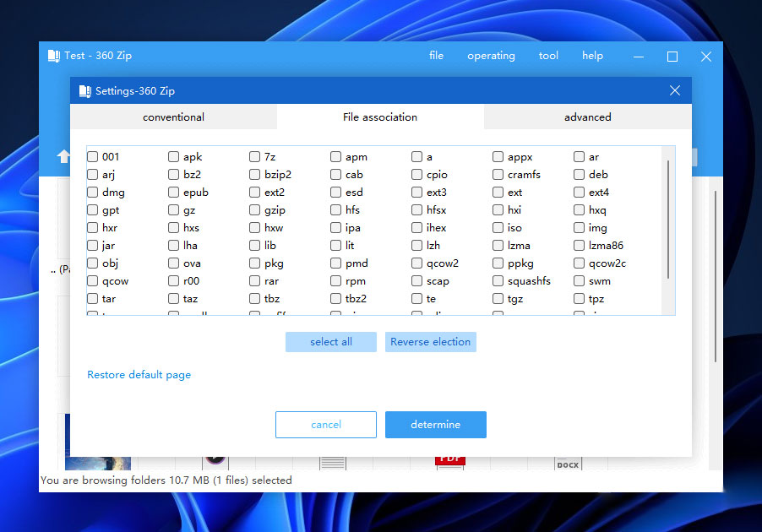Screen dimensions: 762x532
Task: Check the ipa checkbox
Action: coord(336,227)
